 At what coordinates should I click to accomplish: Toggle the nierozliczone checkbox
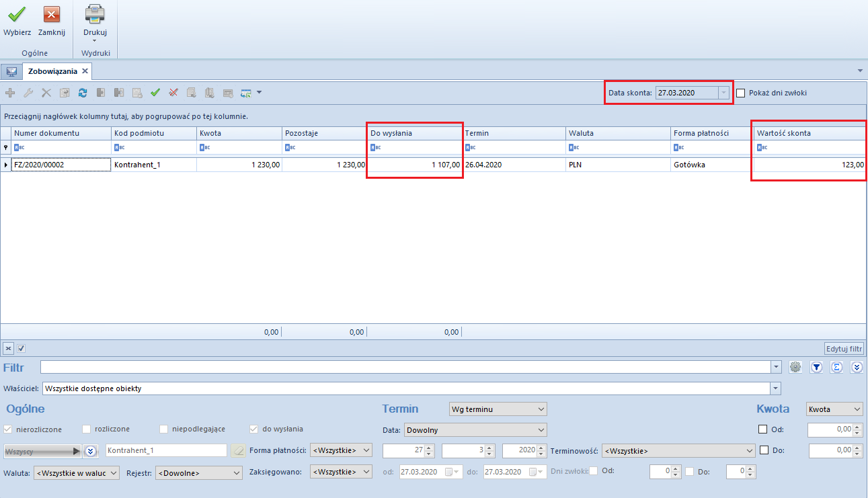[x=9, y=429]
